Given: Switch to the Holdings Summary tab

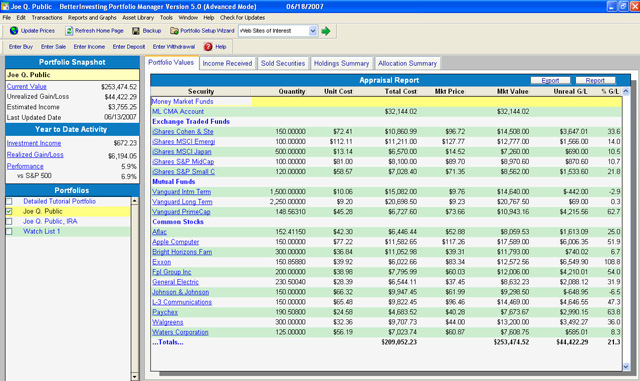Looking at the screenshot, I should click(341, 63).
